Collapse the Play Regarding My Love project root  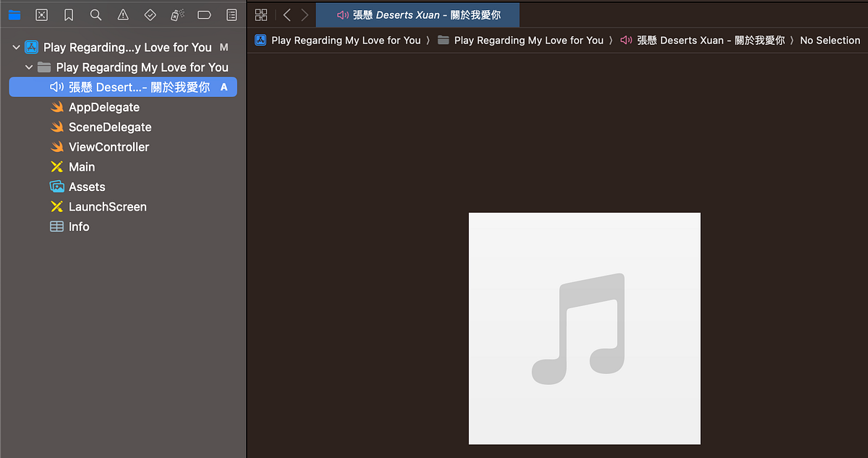[x=16, y=47]
